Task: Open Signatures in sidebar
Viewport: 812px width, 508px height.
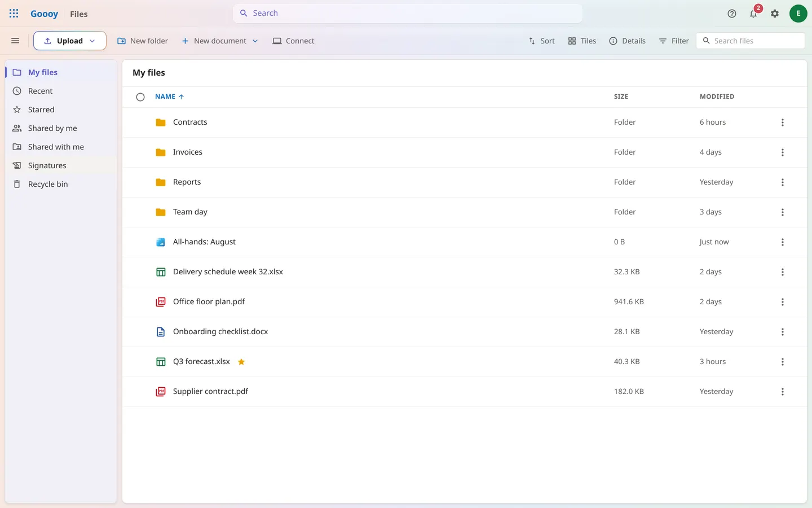Action: point(61,165)
